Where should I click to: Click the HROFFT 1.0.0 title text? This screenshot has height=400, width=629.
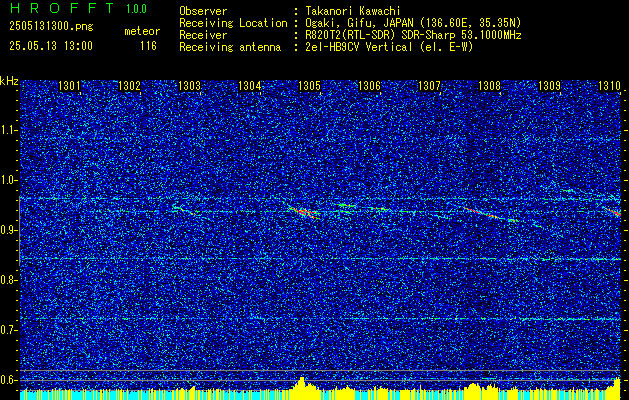coord(79,8)
